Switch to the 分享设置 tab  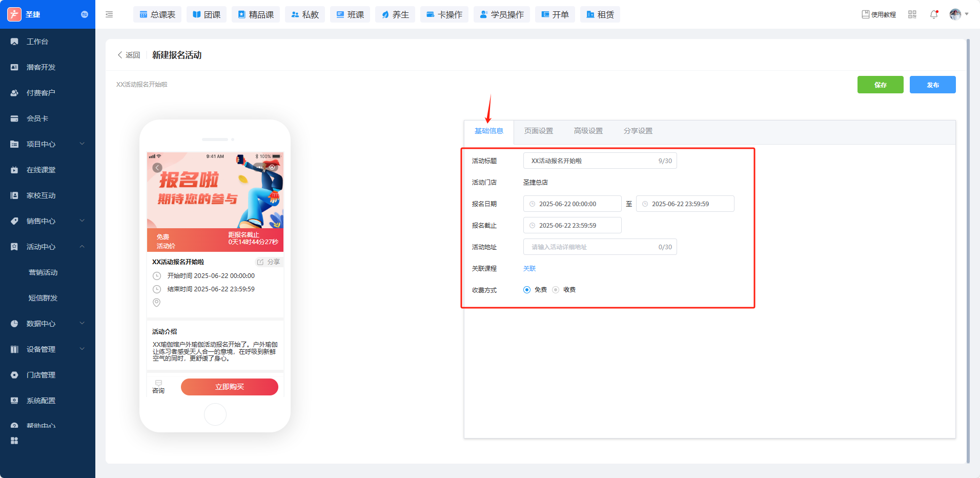click(x=638, y=131)
